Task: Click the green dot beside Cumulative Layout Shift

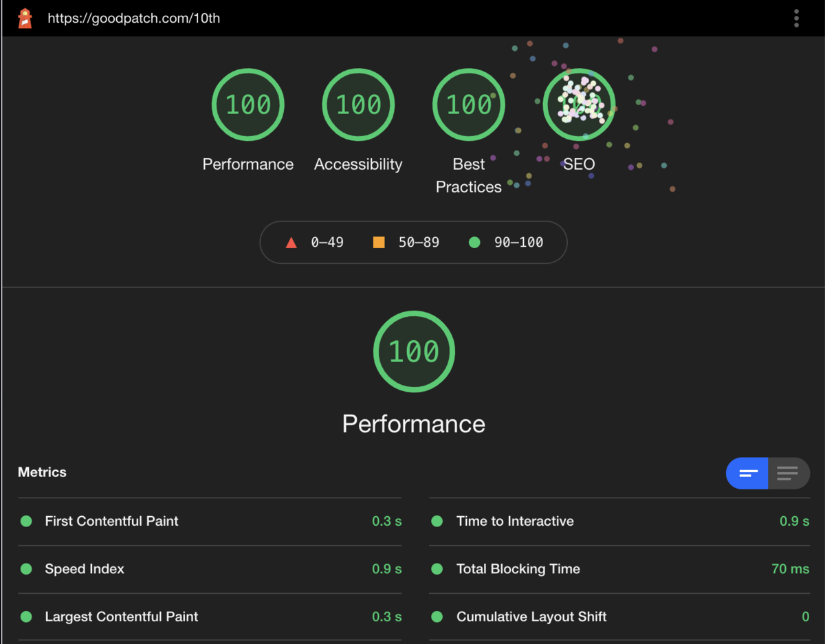Action: (x=437, y=617)
